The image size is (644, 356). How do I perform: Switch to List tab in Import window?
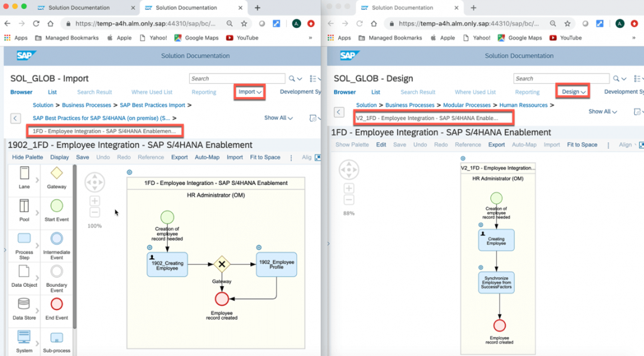pyautogui.click(x=52, y=92)
